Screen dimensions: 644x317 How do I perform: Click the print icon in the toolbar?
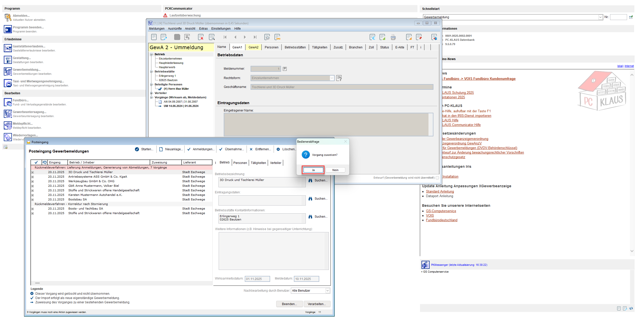pos(393,37)
